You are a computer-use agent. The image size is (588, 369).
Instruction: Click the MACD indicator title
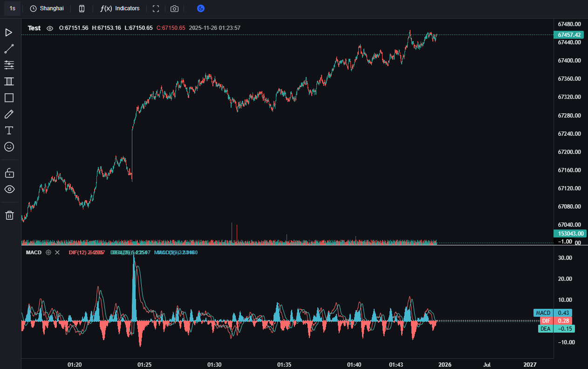(x=34, y=252)
